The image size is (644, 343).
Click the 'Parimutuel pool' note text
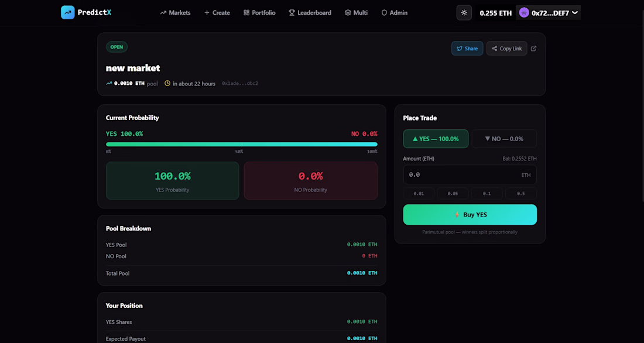[470, 232]
